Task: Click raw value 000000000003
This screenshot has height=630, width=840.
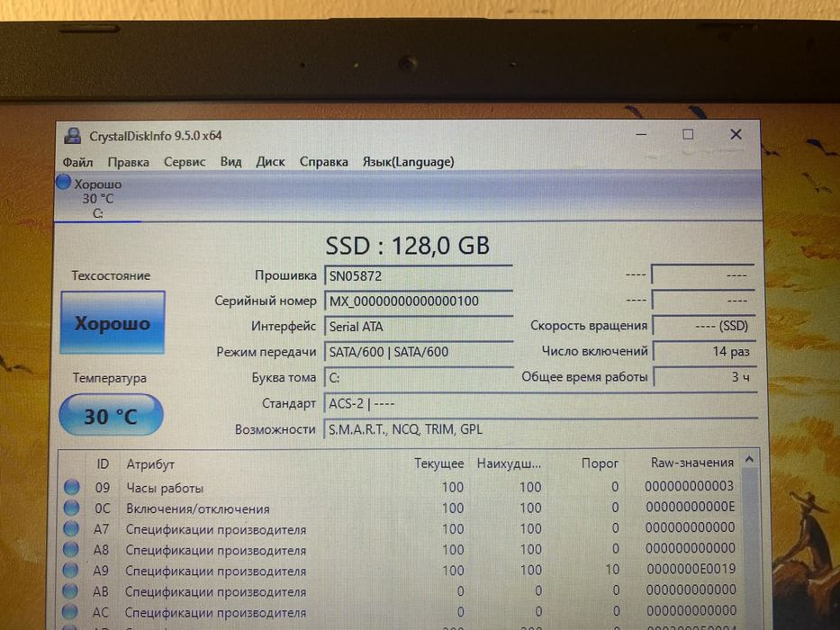Action: pyautogui.click(x=689, y=486)
